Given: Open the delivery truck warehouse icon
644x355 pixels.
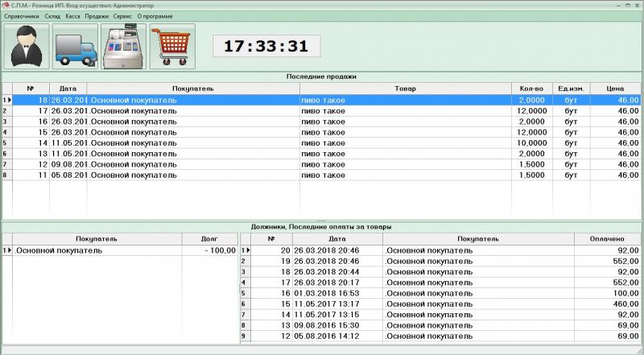Looking at the screenshot, I should click(75, 46).
